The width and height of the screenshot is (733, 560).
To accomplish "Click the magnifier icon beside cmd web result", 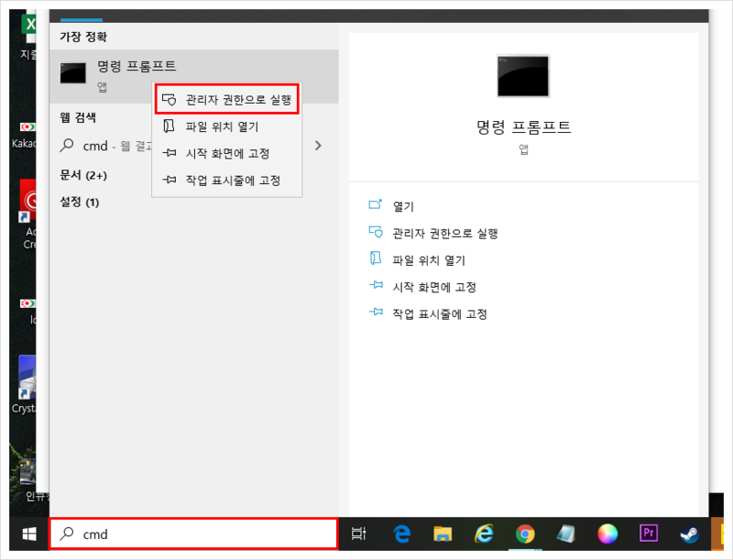I will [x=67, y=146].
